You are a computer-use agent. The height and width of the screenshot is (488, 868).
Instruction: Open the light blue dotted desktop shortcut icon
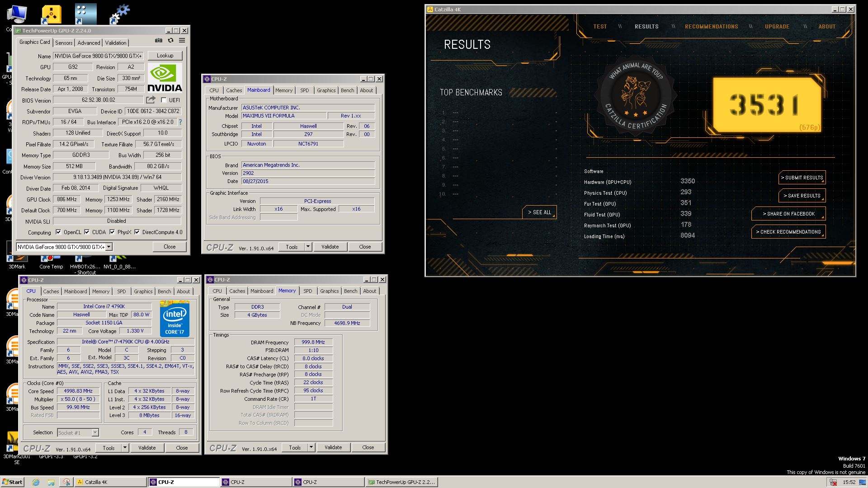[86, 14]
